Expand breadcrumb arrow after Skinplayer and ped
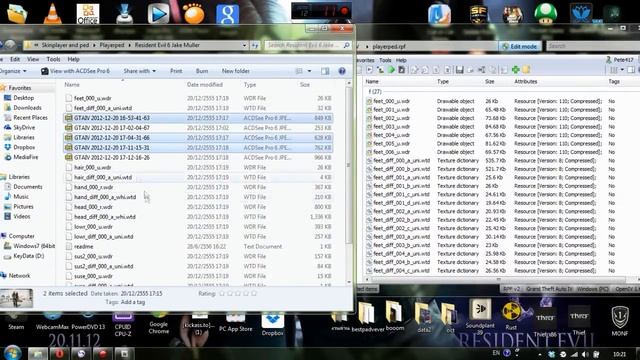Image resolution: width=640 pixels, height=360 pixels. pyautogui.click(x=94, y=45)
